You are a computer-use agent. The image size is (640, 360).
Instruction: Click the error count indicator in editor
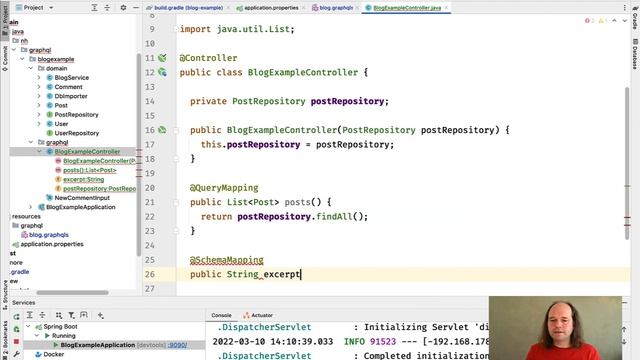pos(589,20)
